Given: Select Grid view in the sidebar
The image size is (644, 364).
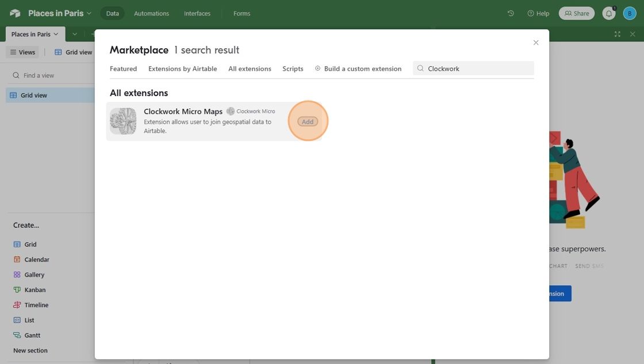Looking at the screenshot, I should (x=50, y=95).
